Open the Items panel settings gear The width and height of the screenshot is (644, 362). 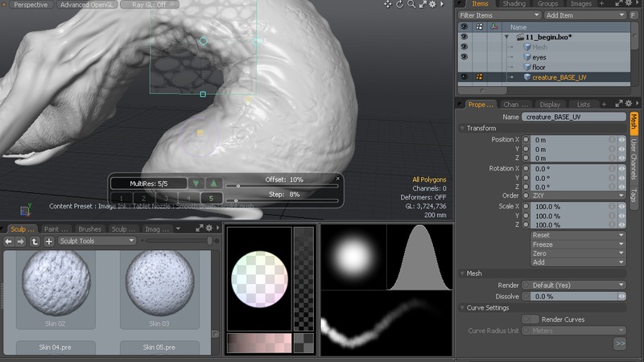coord(629,4)
